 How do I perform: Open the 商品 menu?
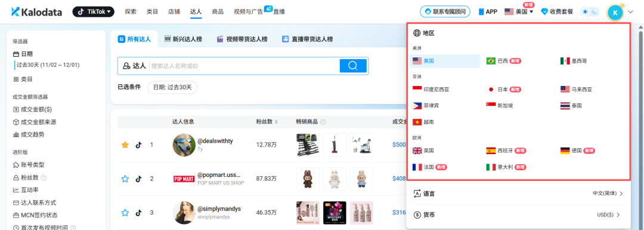click(218, 12)
